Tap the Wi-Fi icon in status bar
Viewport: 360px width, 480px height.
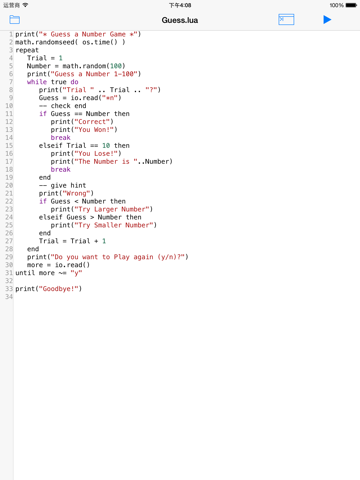pyautogui.click(x=25, y=5)
